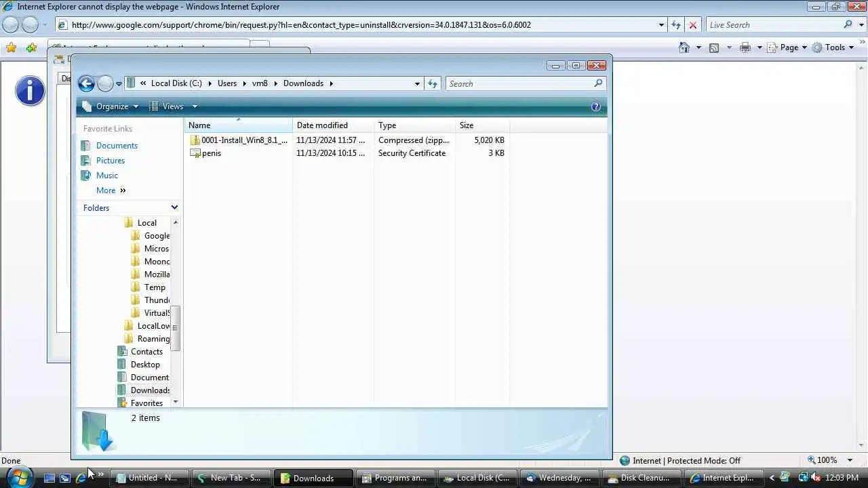Sort files by Size column
Image resolution: width=868 pixels, height=488 pixels.
[x=482, y=125]
